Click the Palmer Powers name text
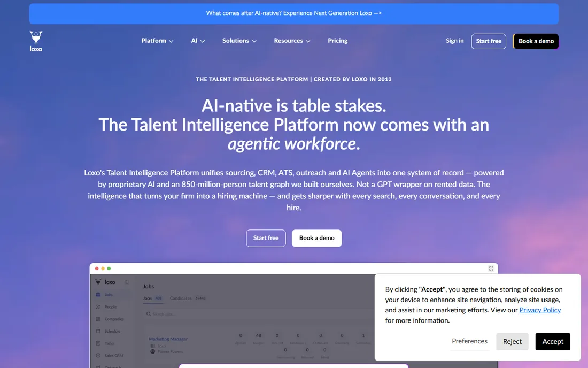 pos(170,351)
